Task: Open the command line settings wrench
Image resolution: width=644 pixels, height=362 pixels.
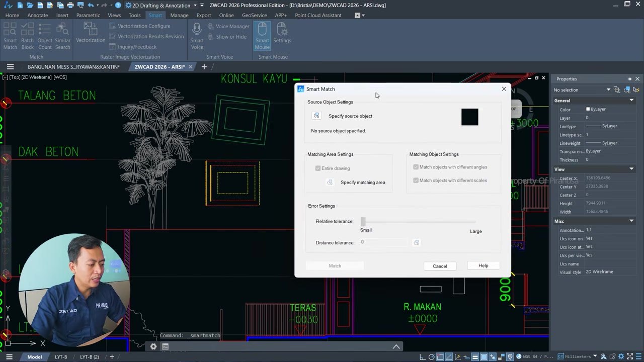Action: [x=153, y=346]
